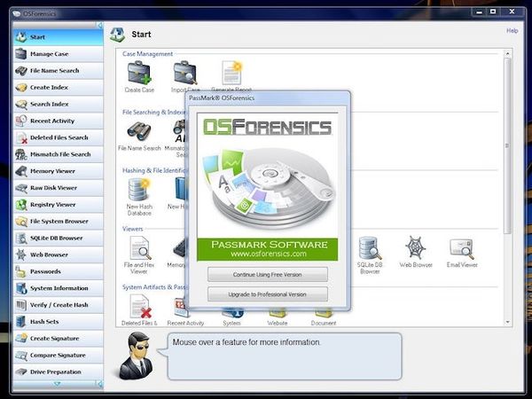Open Memory Viewer from sidebar
Screen dimensions: 532x399
click(59, 171)
